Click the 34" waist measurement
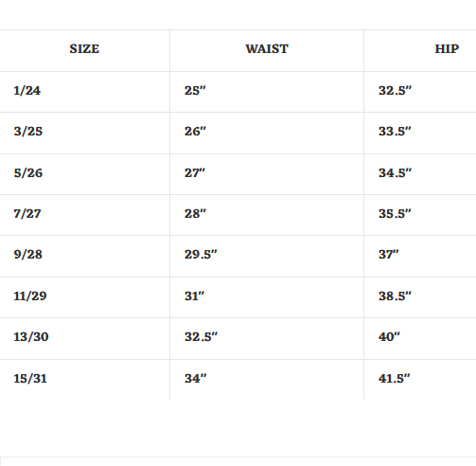 click(195, 379)
